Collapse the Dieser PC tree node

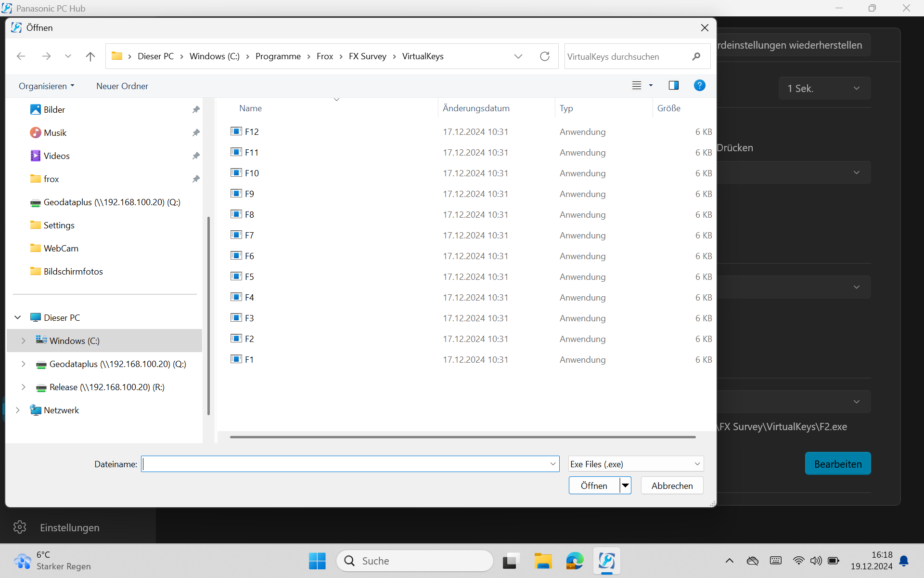[18, 317]
